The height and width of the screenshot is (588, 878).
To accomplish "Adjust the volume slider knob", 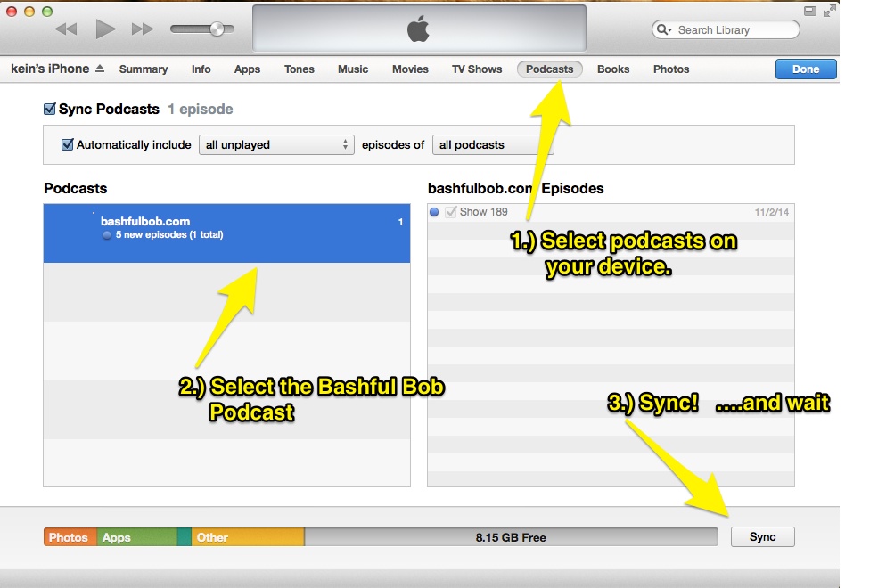I will pos(217,29).
